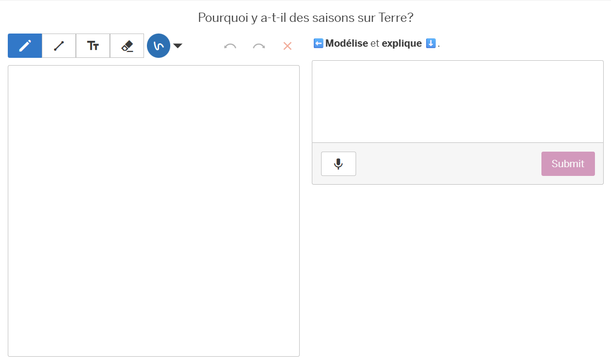Click the down arrow emoji after explique
The image size is (611, 364).
point(431,43)
